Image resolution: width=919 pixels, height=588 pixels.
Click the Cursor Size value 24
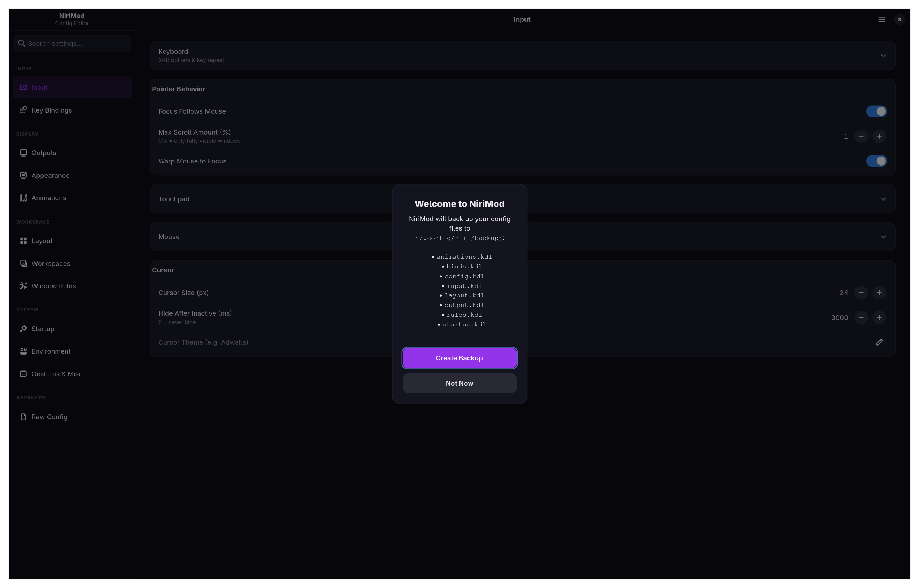(x=843, y=293)
